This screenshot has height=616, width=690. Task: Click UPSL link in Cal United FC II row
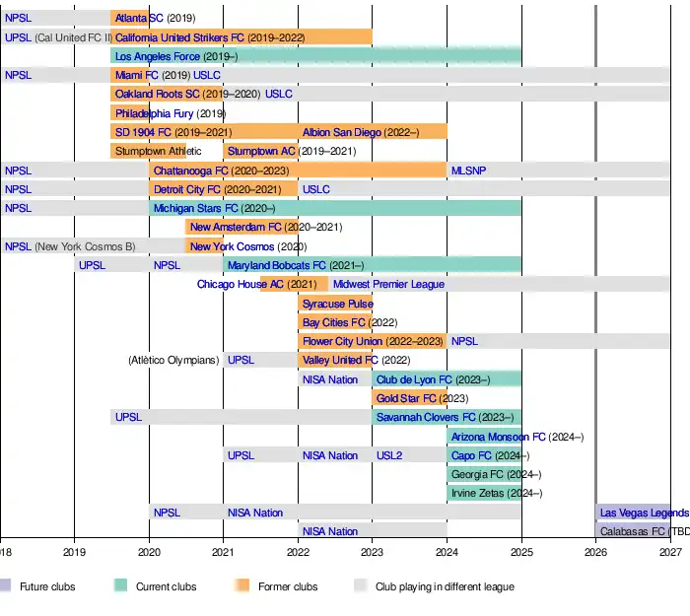click(18, 37)
